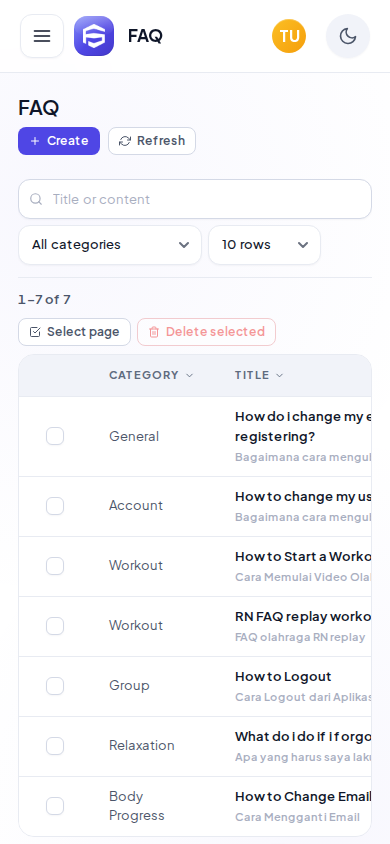Viewport: 390px width, 844px height.
Task: Click the Title column sort chevron
Action: coord(280,376)
